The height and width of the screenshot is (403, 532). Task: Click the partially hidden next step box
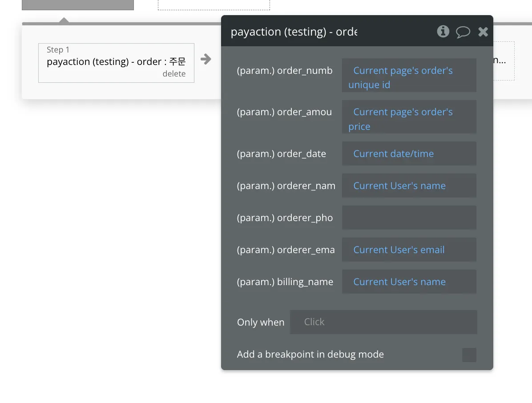tap(504, 61)
